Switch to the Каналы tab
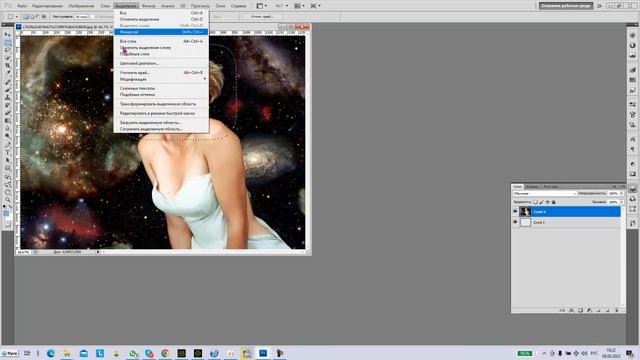This screenshot has width=640, height=360. point(532,187)
